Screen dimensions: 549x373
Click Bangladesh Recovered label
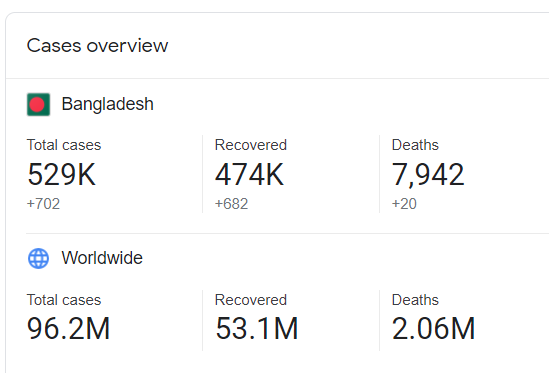[x=251, y=145]
